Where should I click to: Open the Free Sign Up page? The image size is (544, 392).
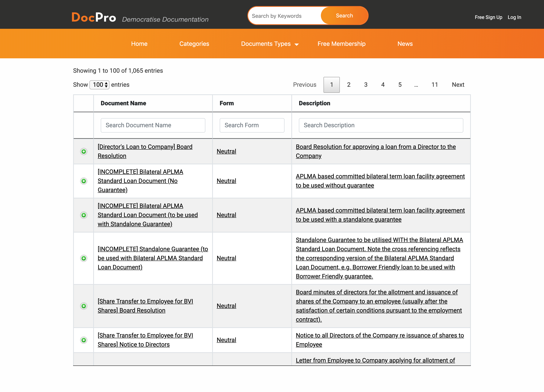(488, 17)
